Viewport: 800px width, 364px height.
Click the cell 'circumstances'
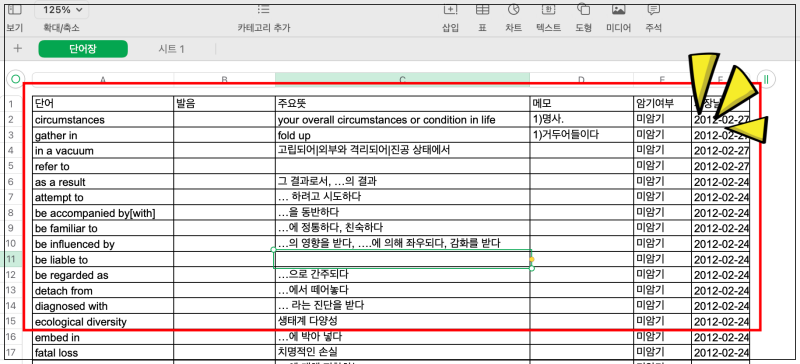(x=103, y=119)
